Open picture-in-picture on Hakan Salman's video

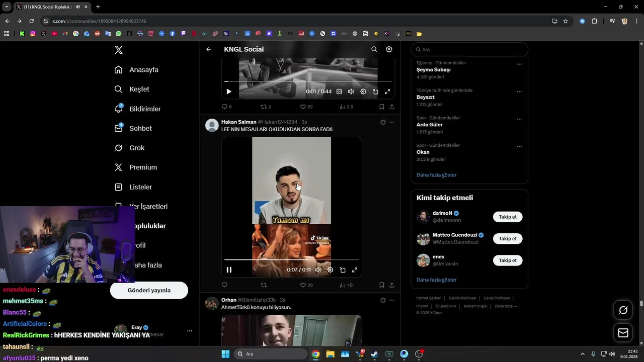[x=343, y=270]
